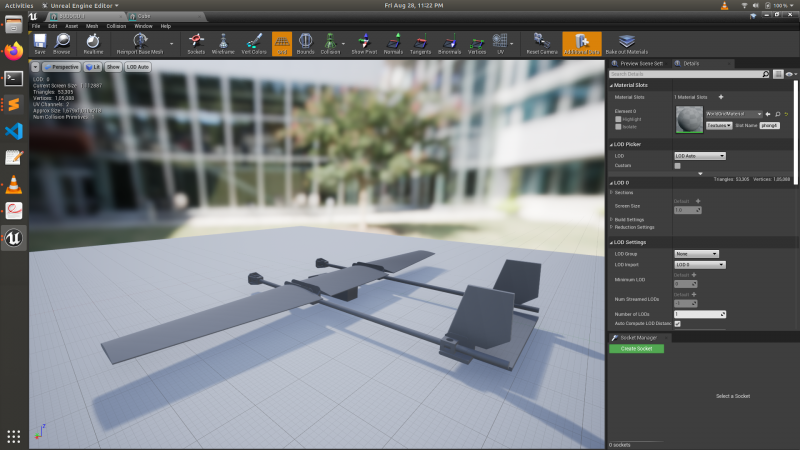Open Details view options eye dropdown
Screen dimensions: 800x450
point(791,74)
